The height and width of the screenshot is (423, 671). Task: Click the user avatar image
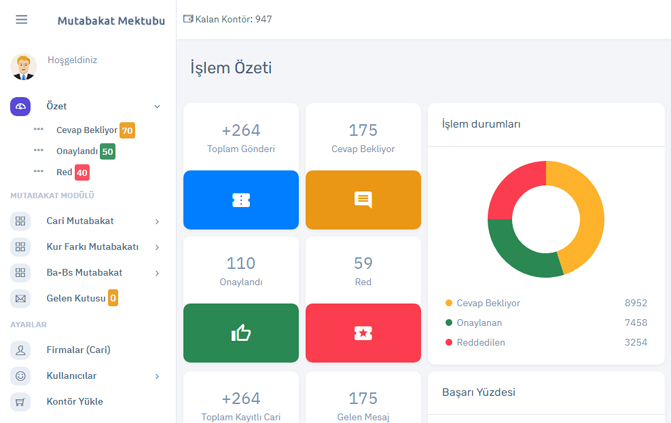pyautogui.click(x=23, y=66)
